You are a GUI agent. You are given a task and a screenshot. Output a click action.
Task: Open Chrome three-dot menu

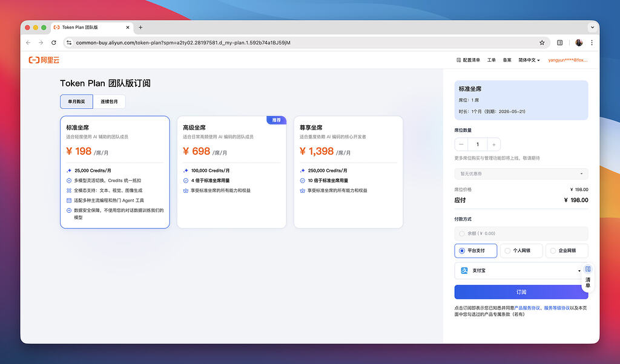click(x=592, y=43)
